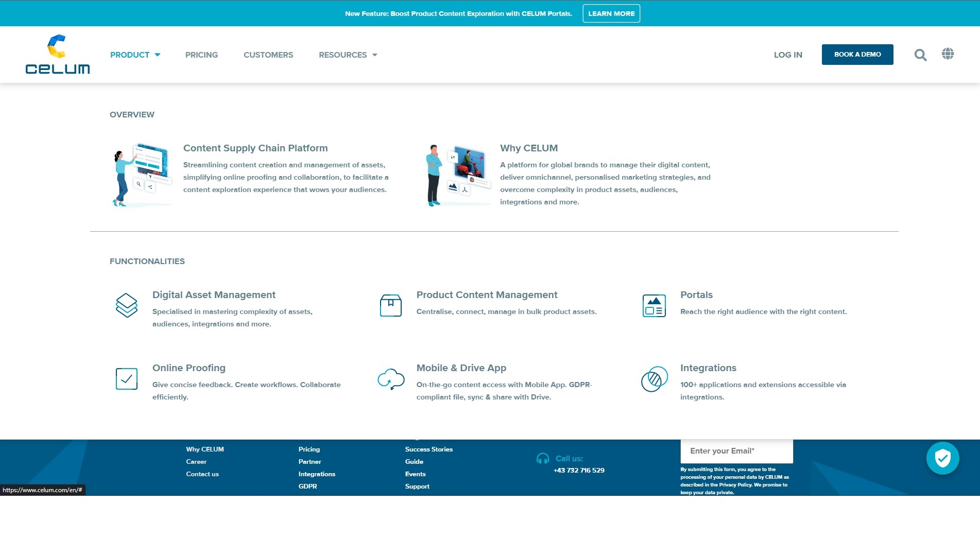Select the Mobile & Drive App cloud icon

(x=391, y=379)
